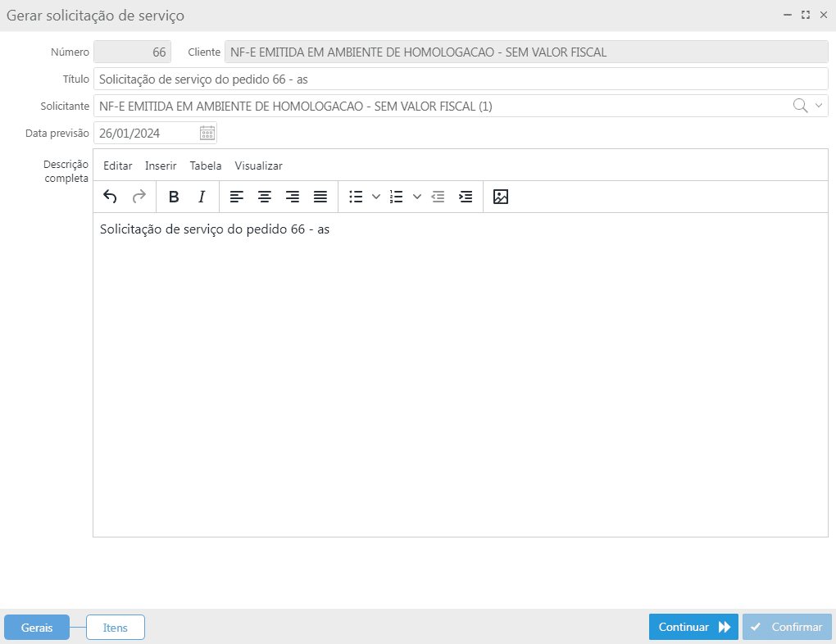Search for a Solicitante with magnifier
Screen dimensions: 836x644
(x=800, y=106)
